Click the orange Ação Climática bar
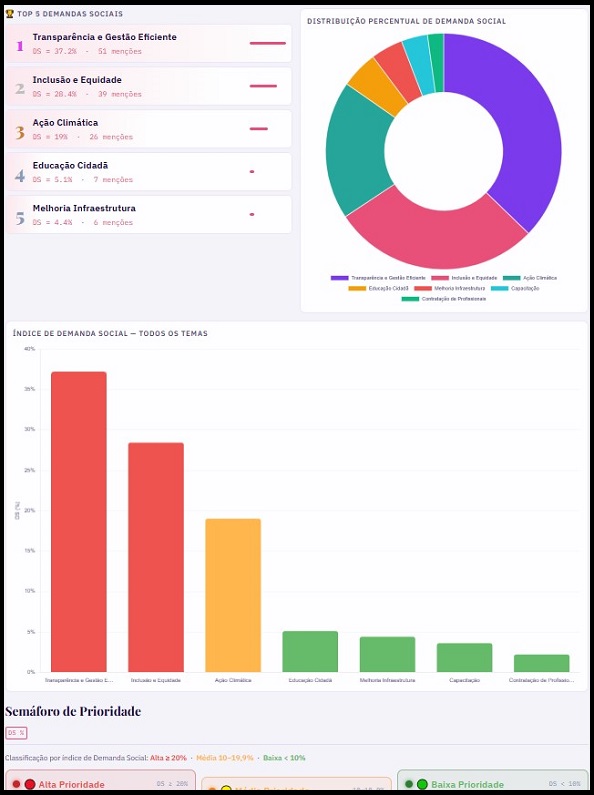Image resolution: width=594 pixels, height=795 pixels. (x=233, y=595)
